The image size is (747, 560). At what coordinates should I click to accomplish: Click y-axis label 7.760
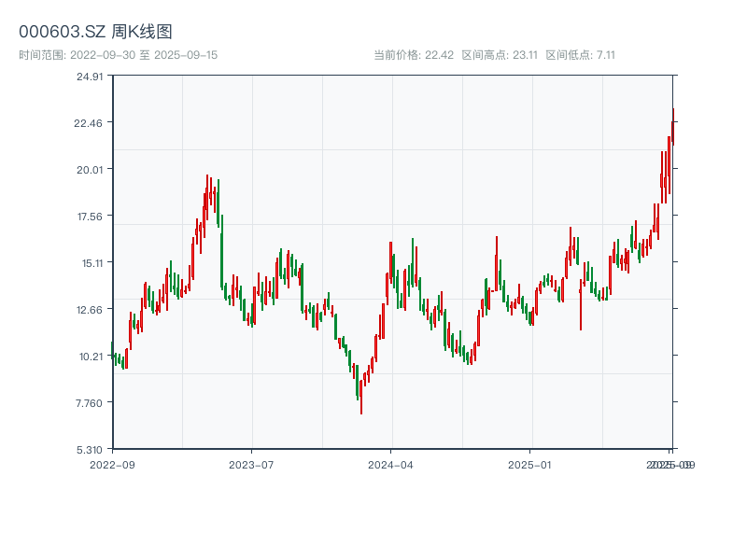pos(89,403)
